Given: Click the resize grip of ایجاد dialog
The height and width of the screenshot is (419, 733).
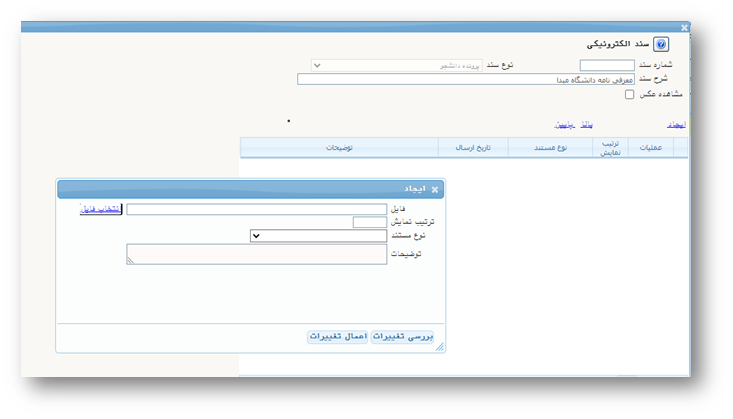Looking at the screenshot, I should coord(439,347).
